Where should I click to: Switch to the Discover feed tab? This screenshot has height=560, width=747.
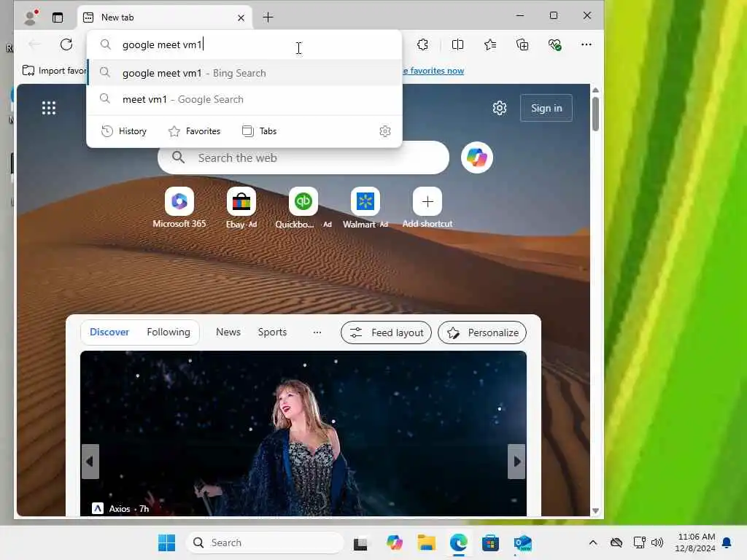pyautogui.click(x=109, y=332)
